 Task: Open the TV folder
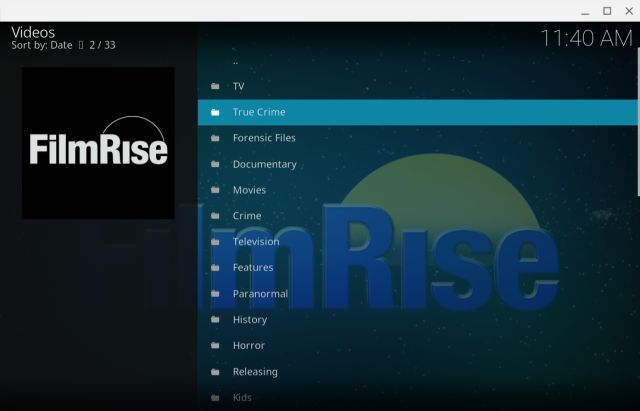click(x=417, y=86)
